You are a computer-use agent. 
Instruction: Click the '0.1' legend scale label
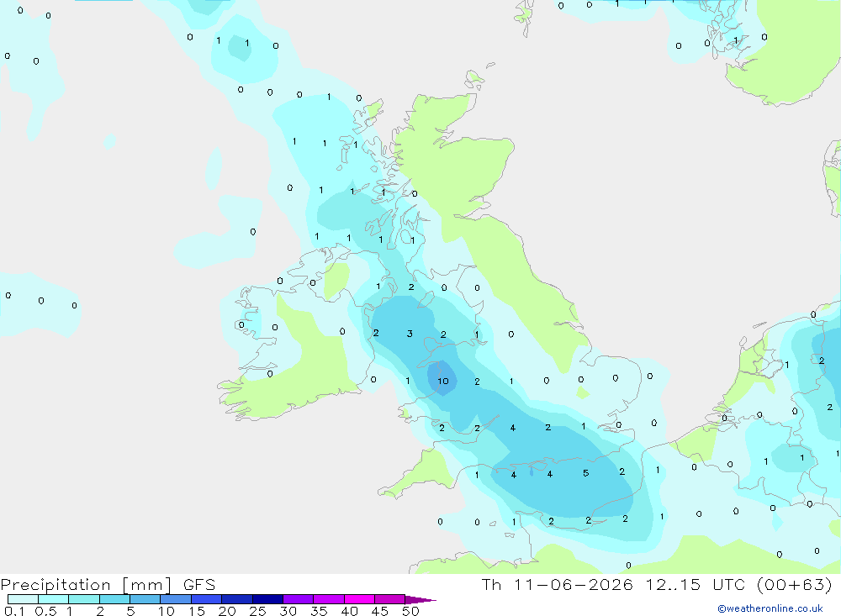pos(14,611)
